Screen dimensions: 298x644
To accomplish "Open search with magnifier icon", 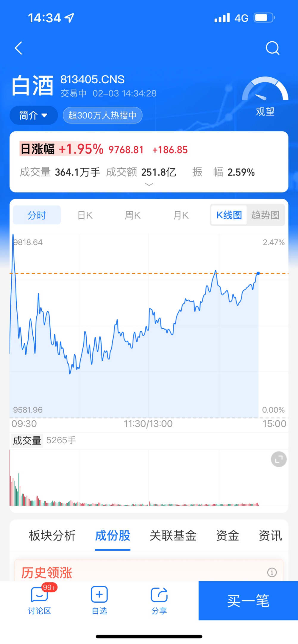I will (x=272, y=48).
